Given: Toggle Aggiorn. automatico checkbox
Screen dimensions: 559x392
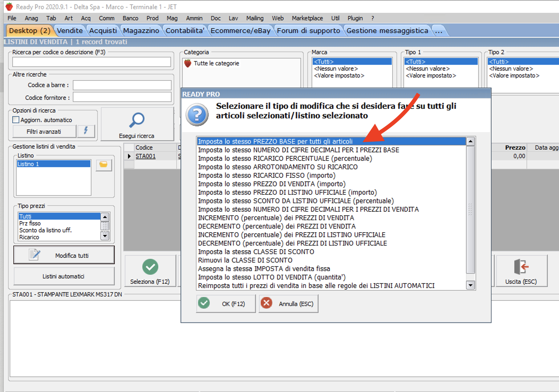Looking at the screenshot, I should click(x=16, y=120).
